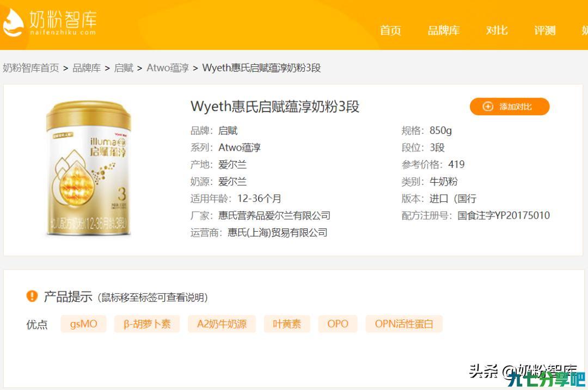The width and height of the screenshot is (588, 390).
Task: Click the 奶源 value 爱尔兰
Action: click(232, 181)
